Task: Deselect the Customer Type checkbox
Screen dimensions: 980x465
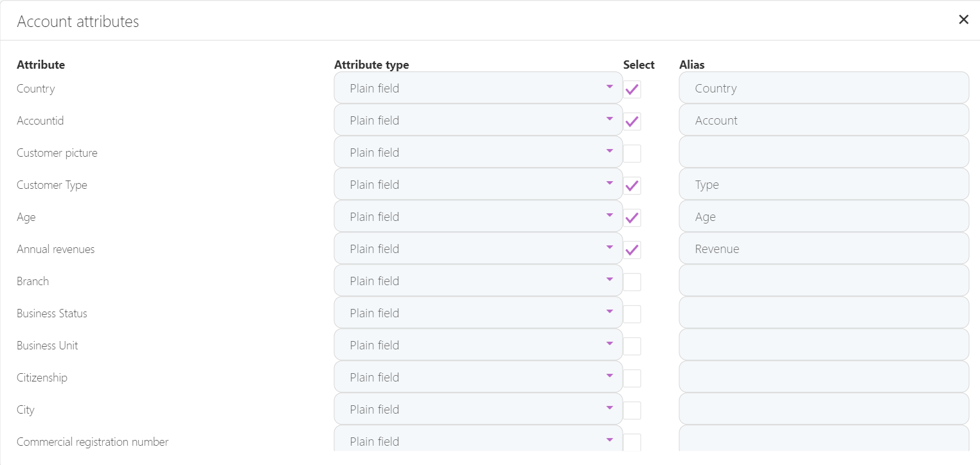Action: [x=632, y=186]
